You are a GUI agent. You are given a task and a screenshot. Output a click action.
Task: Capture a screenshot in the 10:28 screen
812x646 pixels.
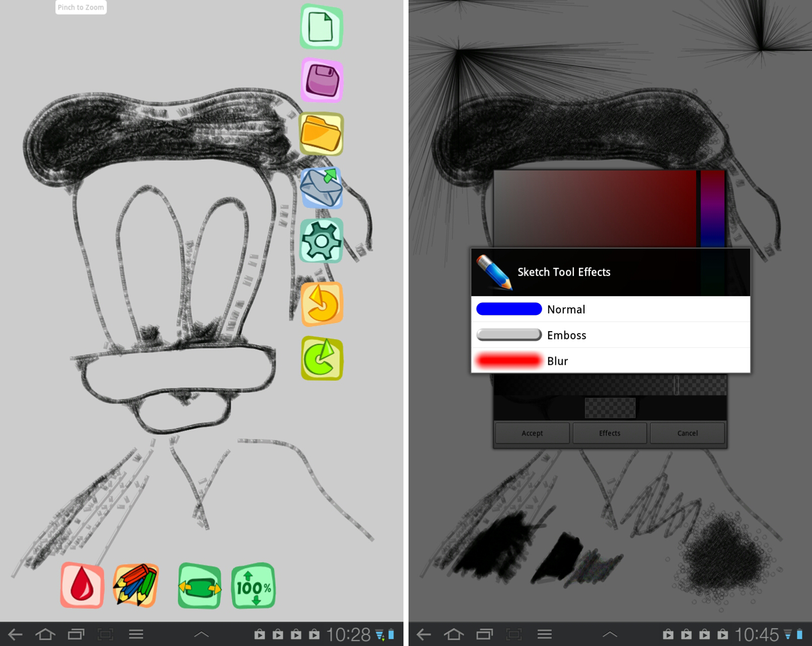coord(105,634)
